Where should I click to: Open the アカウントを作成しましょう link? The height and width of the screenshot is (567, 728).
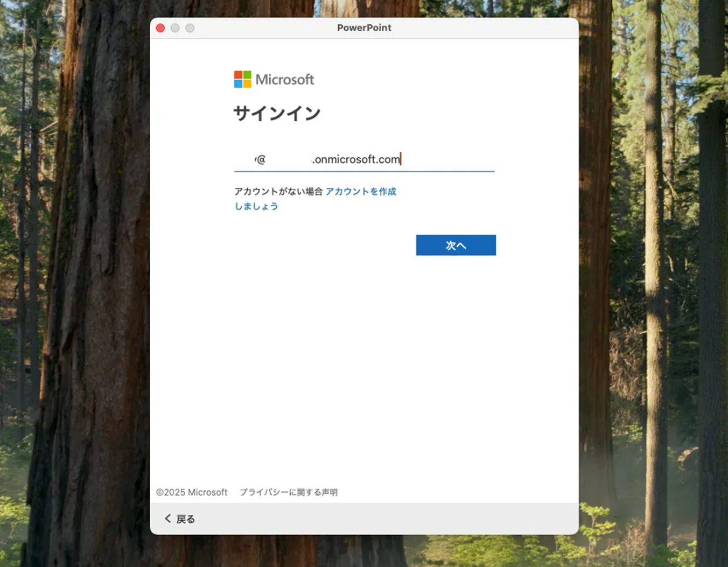[x=361, y=192]
